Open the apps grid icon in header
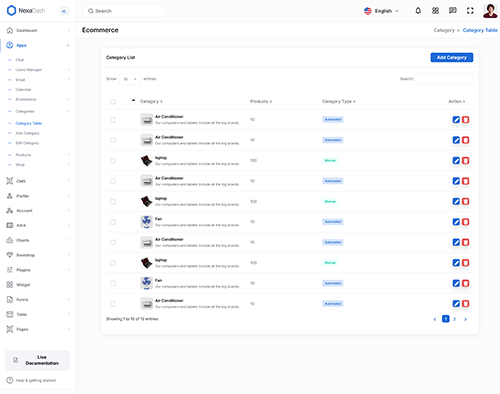500x394 pixels. click(x=435, y=11)
